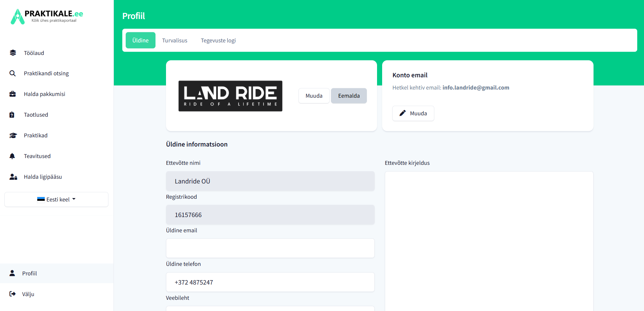Screen dimensions: 644x311
Task: Open the Eesti keel language dropdown
Action: (x=56, y=199)
